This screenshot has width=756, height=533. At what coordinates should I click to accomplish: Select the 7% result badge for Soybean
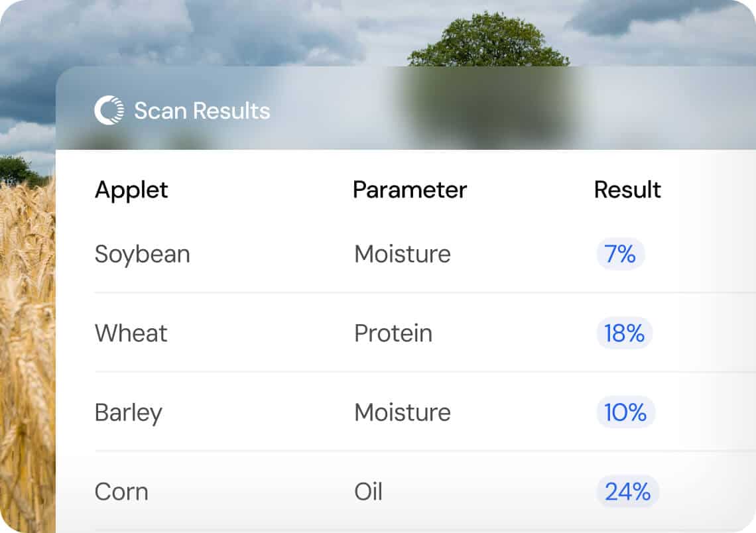point(619,254)
